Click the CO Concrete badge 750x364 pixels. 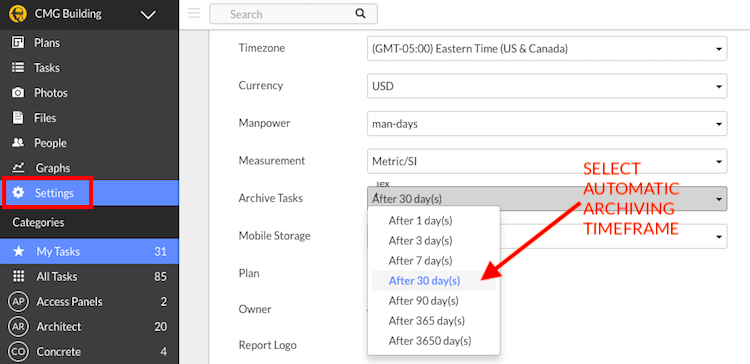point(18,352)
